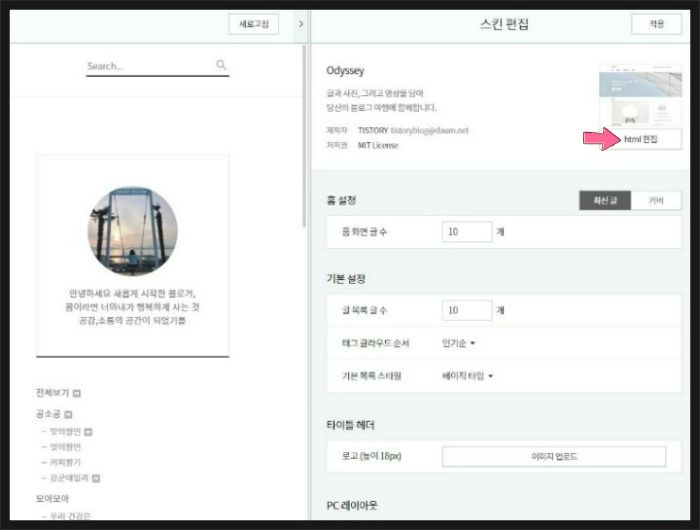The height and width of the screenshot is (530, 700).
Task: Edit the 글 목록 글 수 number field
Action: tap(467, 310)
